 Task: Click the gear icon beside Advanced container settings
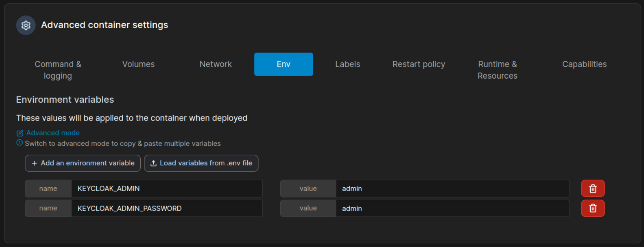coord(26,25)
